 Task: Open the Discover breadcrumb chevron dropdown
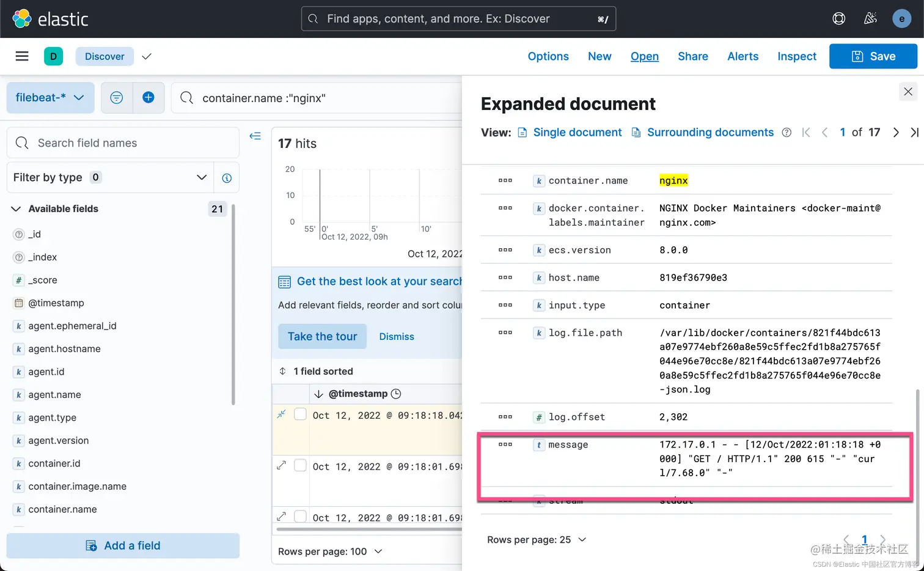[147, 56]
